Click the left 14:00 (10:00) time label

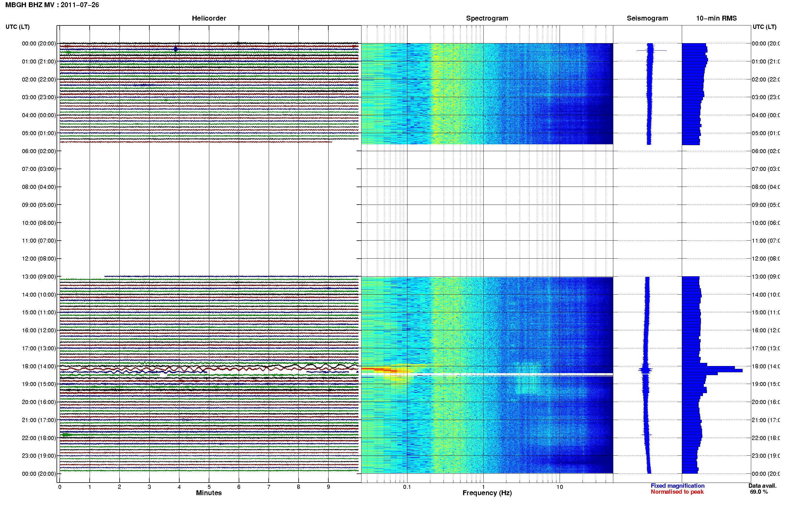tap(39, 295)
